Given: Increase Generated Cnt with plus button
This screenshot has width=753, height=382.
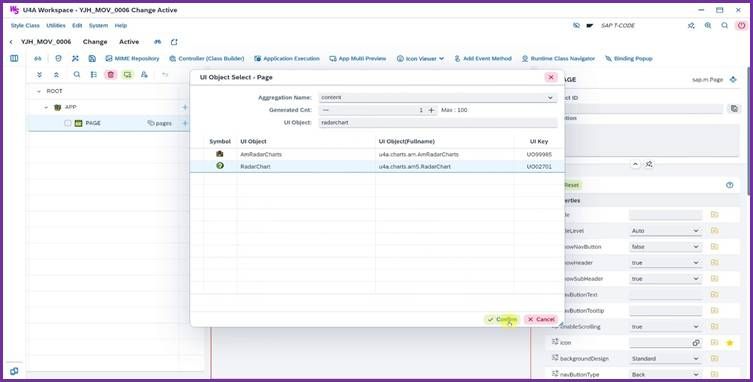Looking at the screenshot, I should click(431, 110).
